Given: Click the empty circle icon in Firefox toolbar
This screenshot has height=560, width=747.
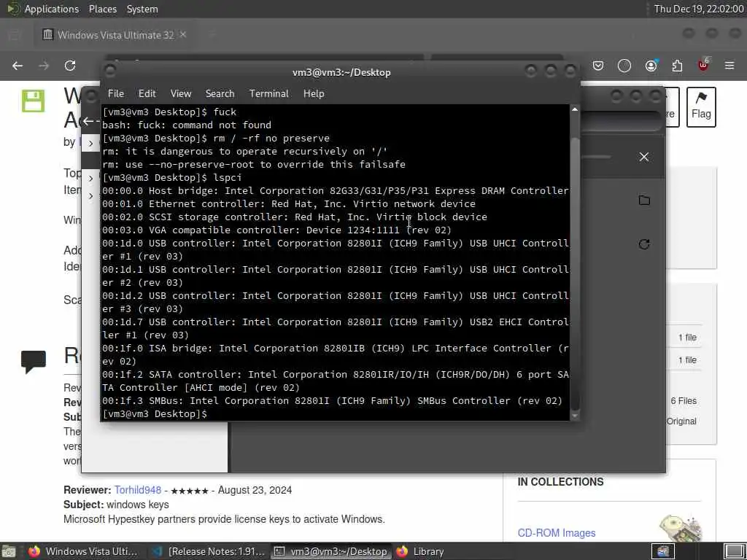Looking at the screenshot, I should tap(624, 66).
